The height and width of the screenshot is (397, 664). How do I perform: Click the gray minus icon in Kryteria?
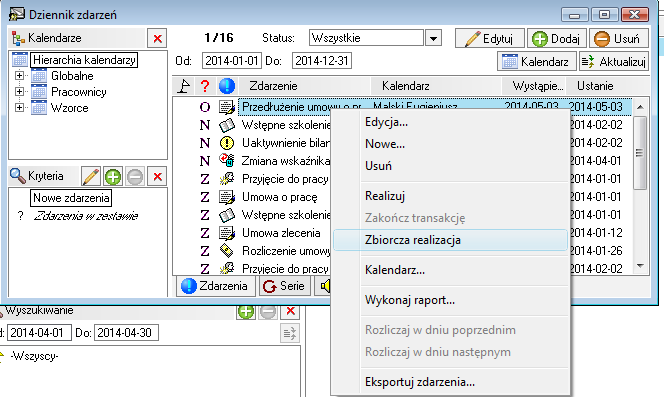(135, 177)
